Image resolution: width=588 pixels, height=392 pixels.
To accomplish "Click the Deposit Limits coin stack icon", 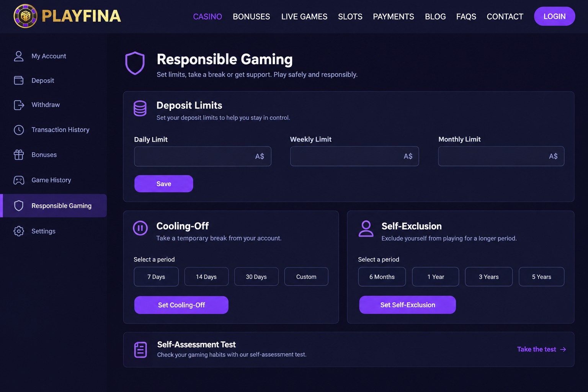I will 140,108.
